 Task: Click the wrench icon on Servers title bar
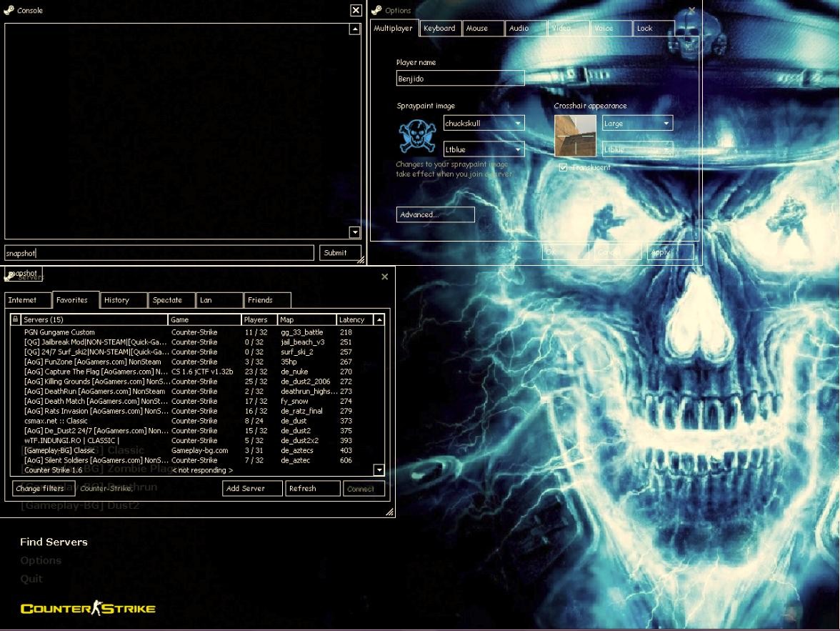[x=6, y=277]
